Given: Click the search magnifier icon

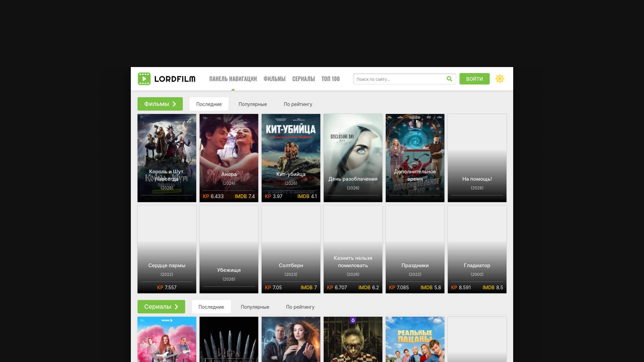Looking at the screenshot, I should pyautogui.click(x=449, y=79).
